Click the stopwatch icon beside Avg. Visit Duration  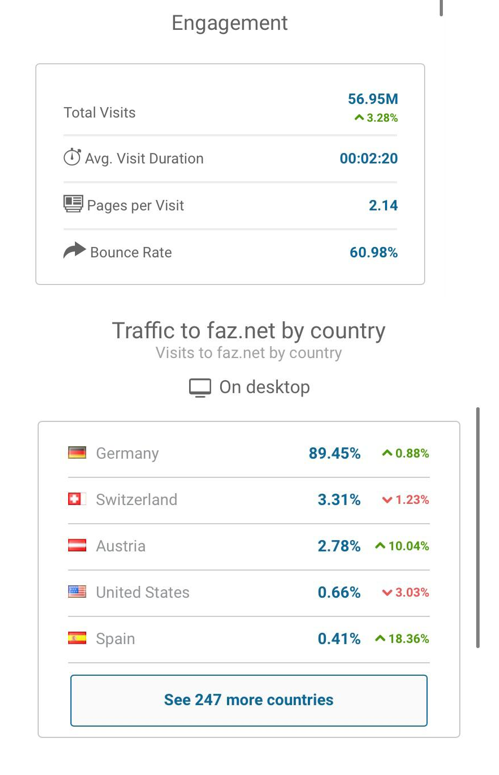click(72, 157)
